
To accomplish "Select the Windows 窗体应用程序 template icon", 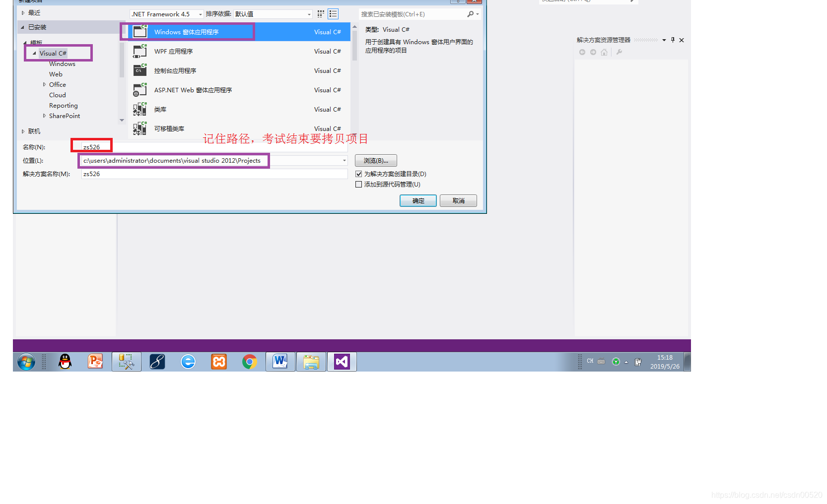I will [140, 31].
